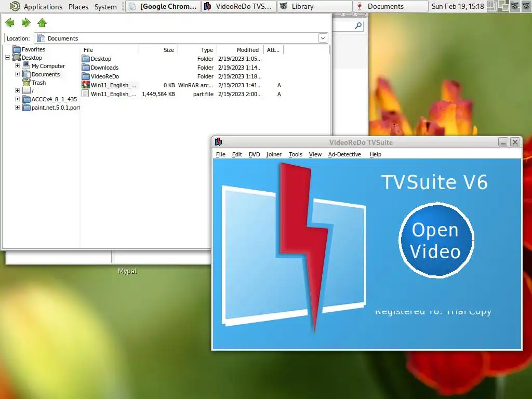Viewport: 532px width, 399px height.
Task: Expand the ACCCx4_8_1_435 tree node
Action: 17,99
